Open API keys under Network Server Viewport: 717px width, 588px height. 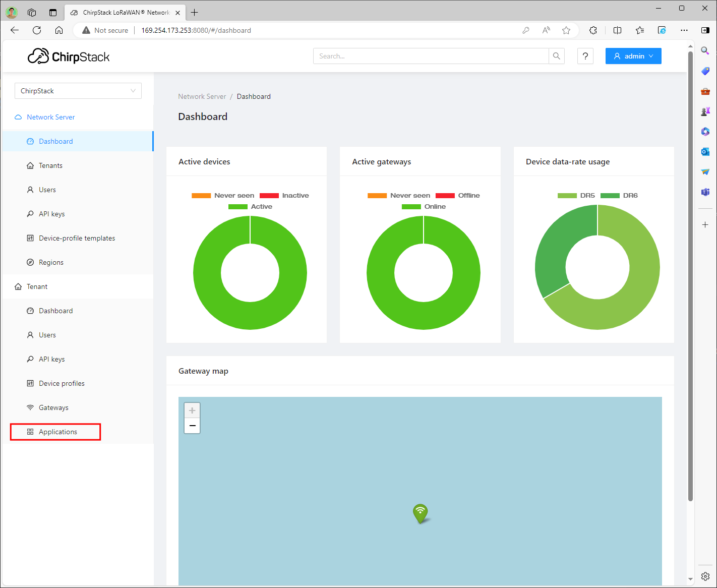[x=51, y=214]
